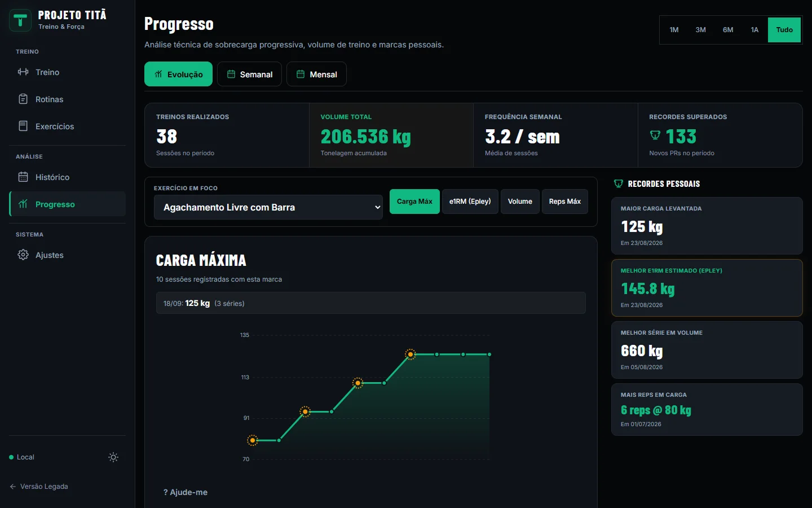This screenshot has height=508, width=812.
Task: Select the Reps Máx metric
Action: 564,202
